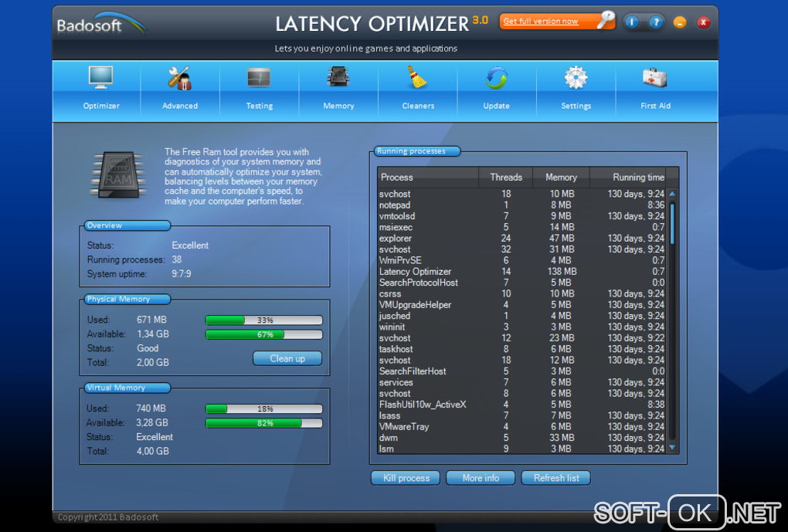
Task: Select the jusched process row
Action: 521,316
